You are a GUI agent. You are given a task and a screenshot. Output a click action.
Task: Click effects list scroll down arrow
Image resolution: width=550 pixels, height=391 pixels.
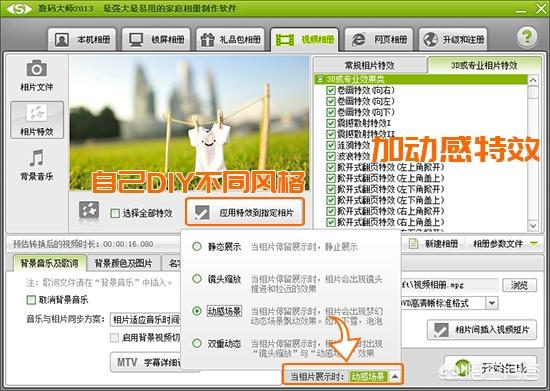[x=533, y=225]
